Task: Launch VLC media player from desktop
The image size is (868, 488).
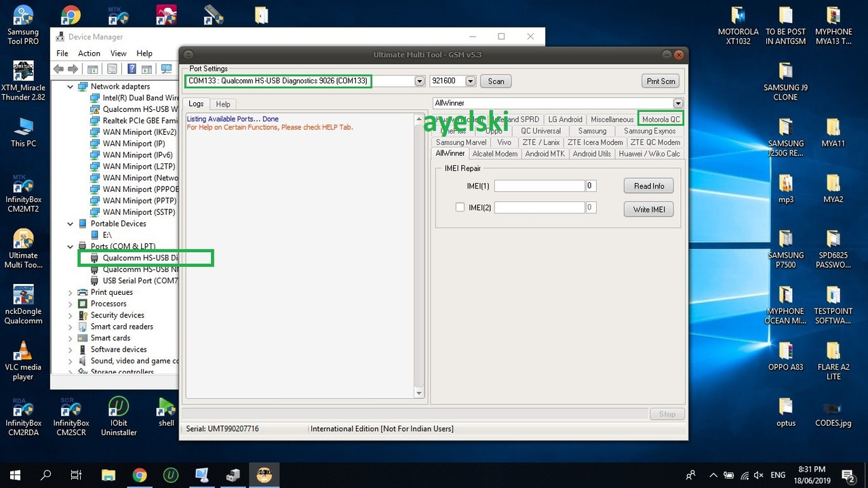Action: pyautogui.click(x=23, y=361)
